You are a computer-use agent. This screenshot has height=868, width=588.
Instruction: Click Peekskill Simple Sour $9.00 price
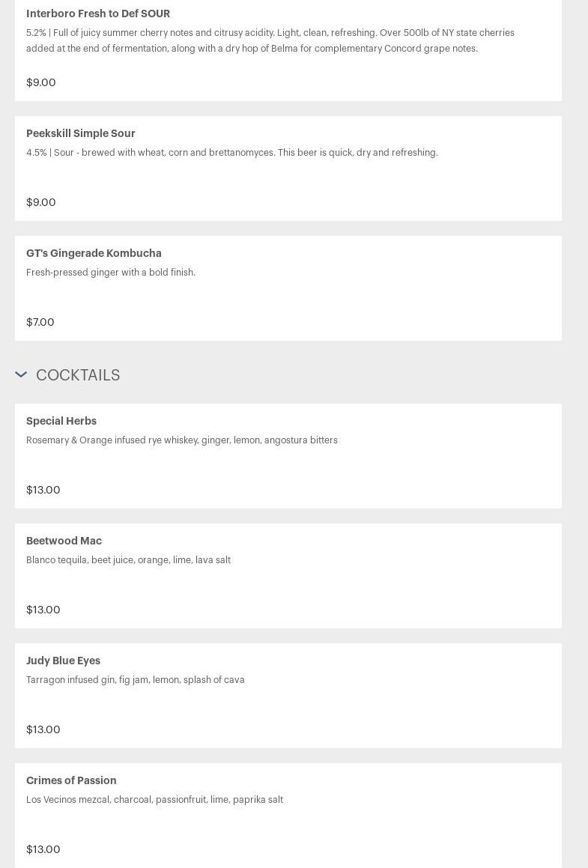pyautogui.click(x=41, y=202)
